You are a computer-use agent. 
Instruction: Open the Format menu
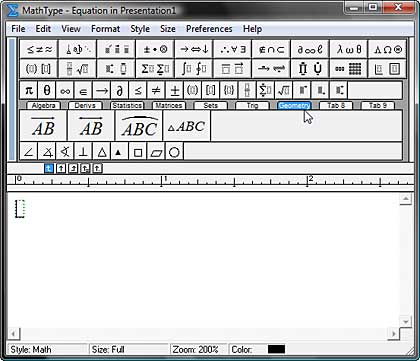105,29
